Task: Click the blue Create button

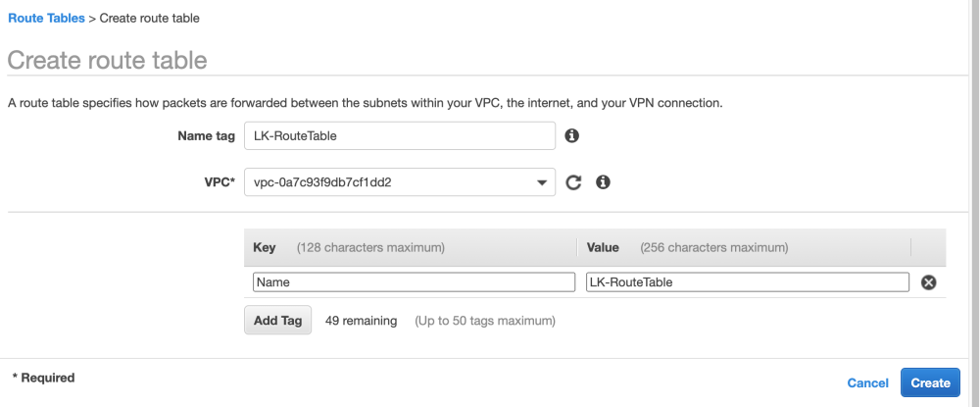Action: [x=930, y=382]
